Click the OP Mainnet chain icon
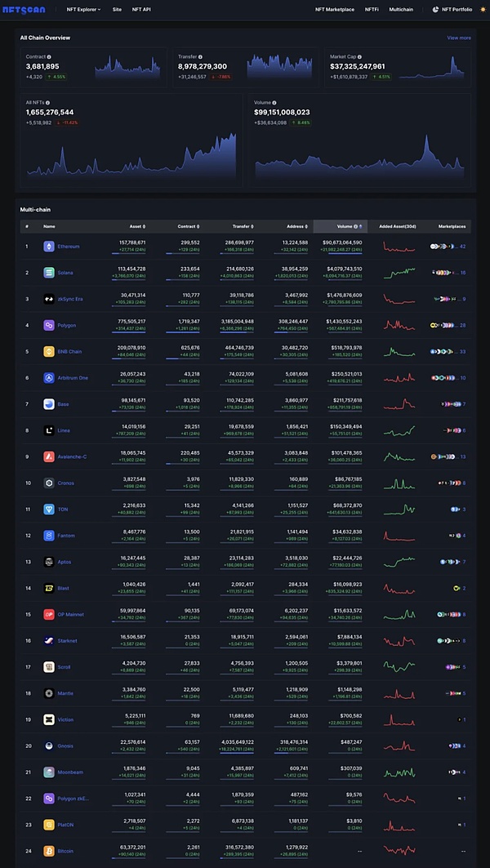The image size is (490, 868). coord(49,614)
